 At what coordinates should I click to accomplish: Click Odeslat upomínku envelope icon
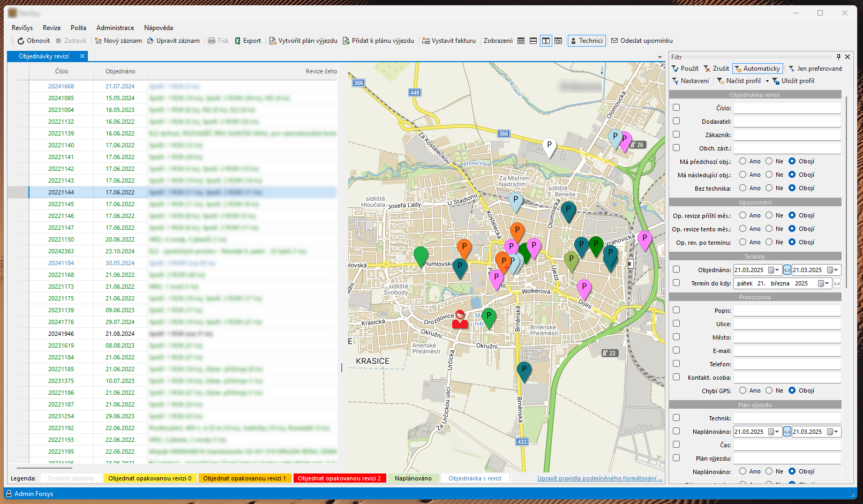(x=614, y=41)
